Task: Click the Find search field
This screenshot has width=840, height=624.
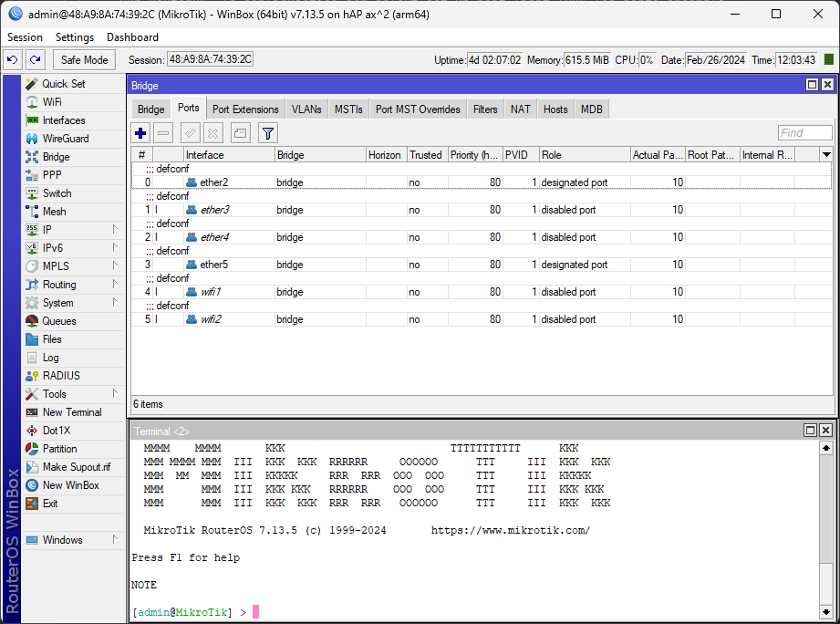Action: click(x=804, y=133)
